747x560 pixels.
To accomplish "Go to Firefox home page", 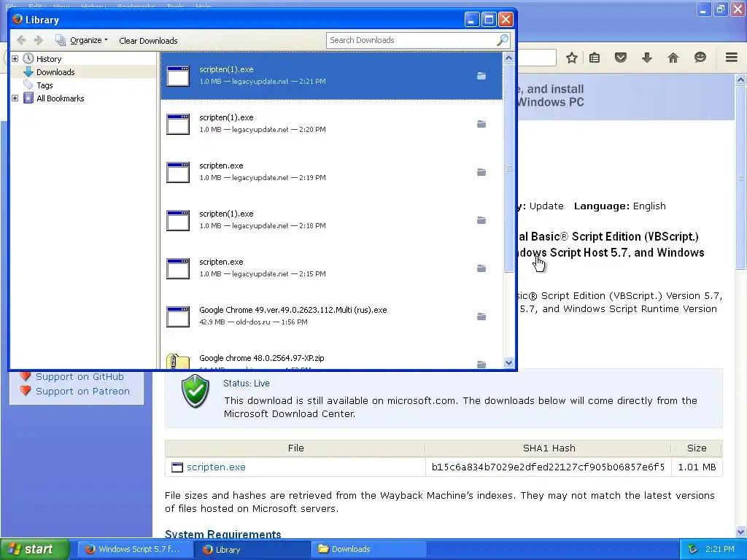I will tap(673, 58).
